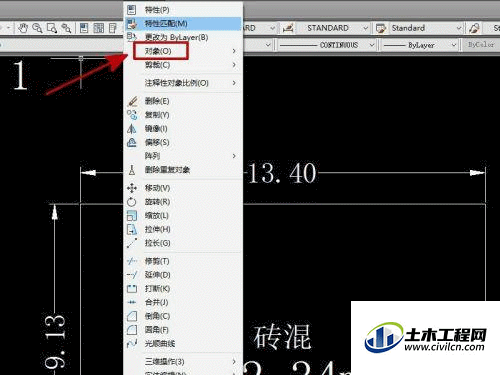Select the 偏移(S) offset command

click(183, 142)
